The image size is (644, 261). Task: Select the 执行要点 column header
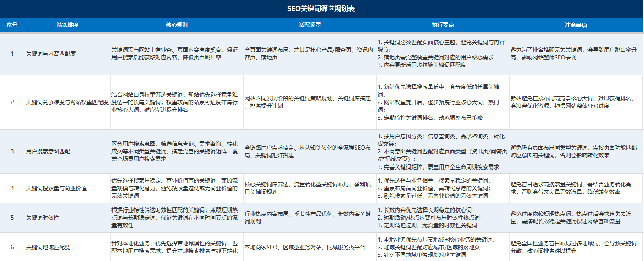pos(443,25)
